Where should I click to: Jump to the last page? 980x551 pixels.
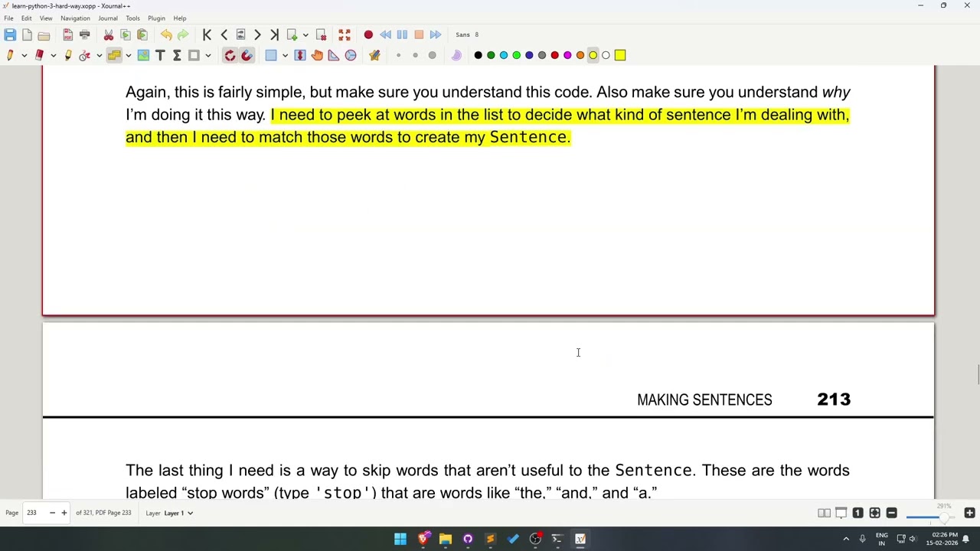pyautogui.click(x=274, y=34)
